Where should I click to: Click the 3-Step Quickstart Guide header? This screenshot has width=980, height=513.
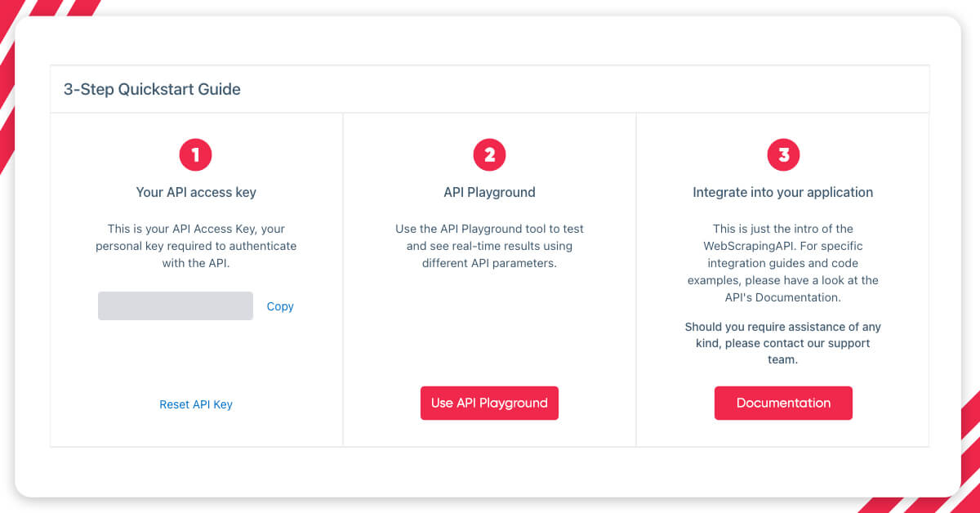click(152, 89)
